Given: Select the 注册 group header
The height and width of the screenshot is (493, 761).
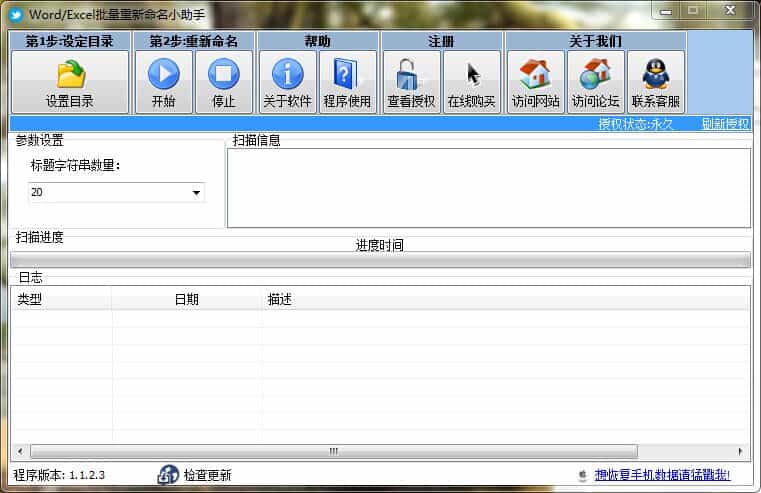Looking at the screenshot, I should pyautogui.click(x=442, y=41).
